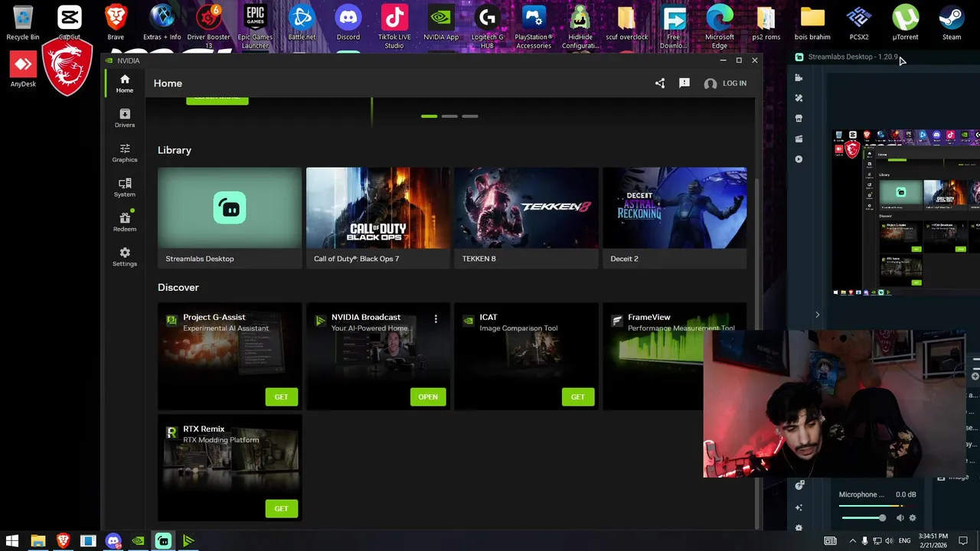Open PCSX2 desktop icon

click(x=859, y=23)
